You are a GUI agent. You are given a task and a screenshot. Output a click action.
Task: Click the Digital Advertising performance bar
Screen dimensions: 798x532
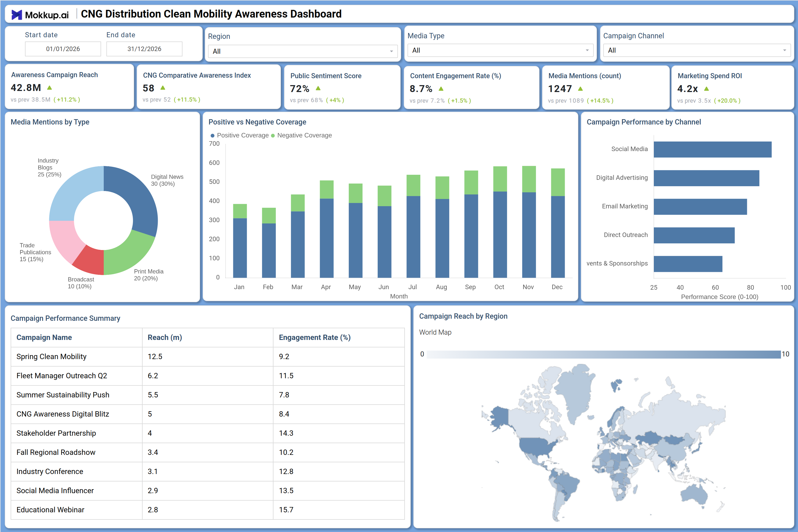(x=706, y=178)
